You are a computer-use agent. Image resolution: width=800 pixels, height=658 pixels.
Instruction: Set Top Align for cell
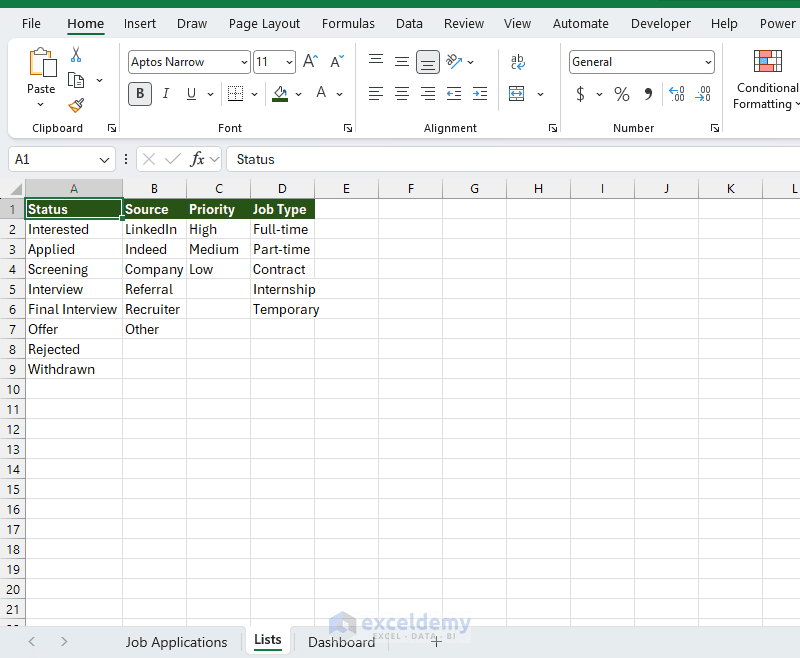(376, 62)
